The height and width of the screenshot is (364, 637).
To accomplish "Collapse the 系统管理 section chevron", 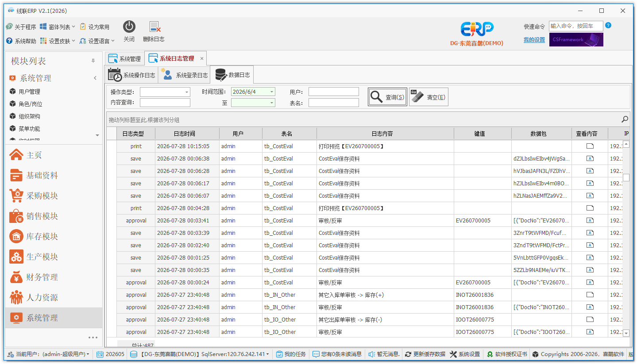I will click(95, 78).
